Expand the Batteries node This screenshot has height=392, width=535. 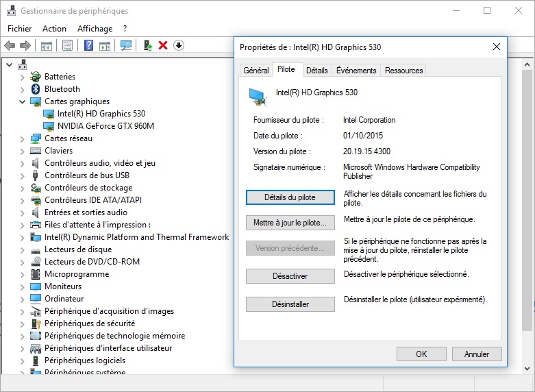pyautogui.click(x=22, y=77)
